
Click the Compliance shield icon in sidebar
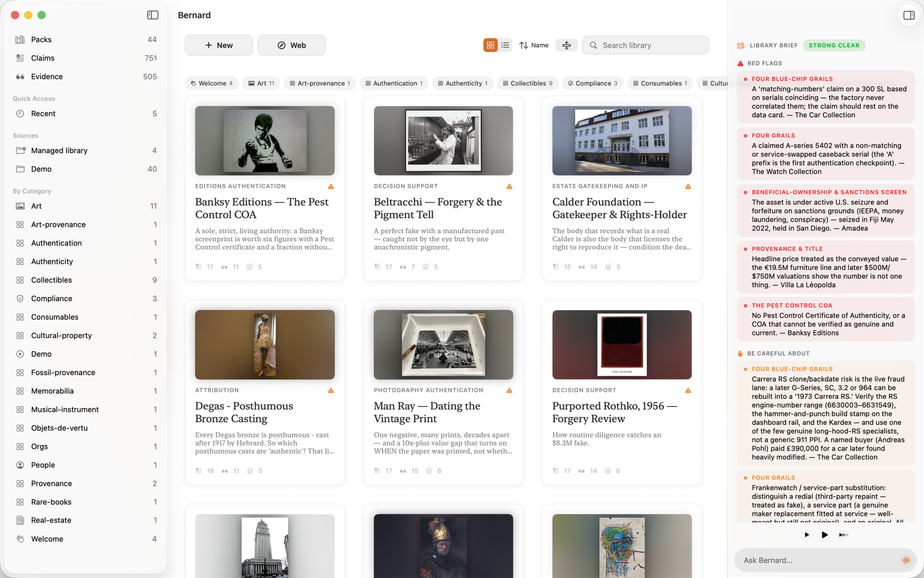20,298
